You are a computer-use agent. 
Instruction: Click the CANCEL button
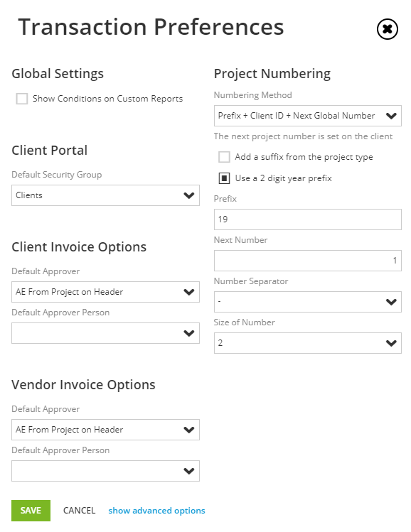pos(79,511)
